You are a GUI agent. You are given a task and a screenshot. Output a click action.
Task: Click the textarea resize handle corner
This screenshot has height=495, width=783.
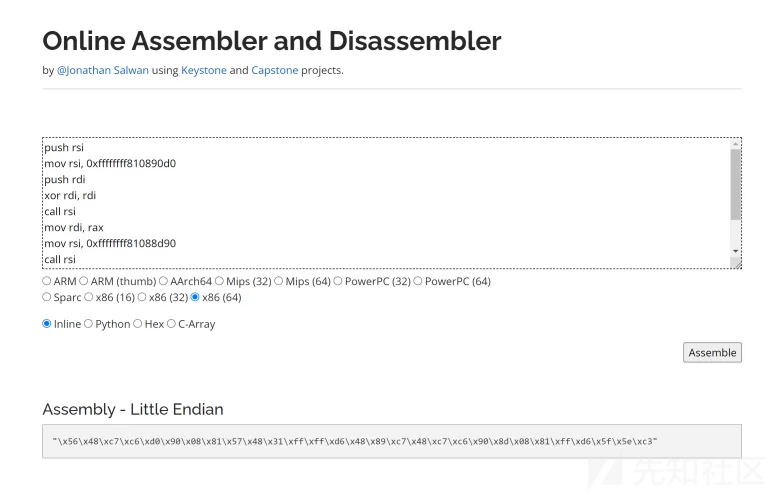[x=737, y=264]
